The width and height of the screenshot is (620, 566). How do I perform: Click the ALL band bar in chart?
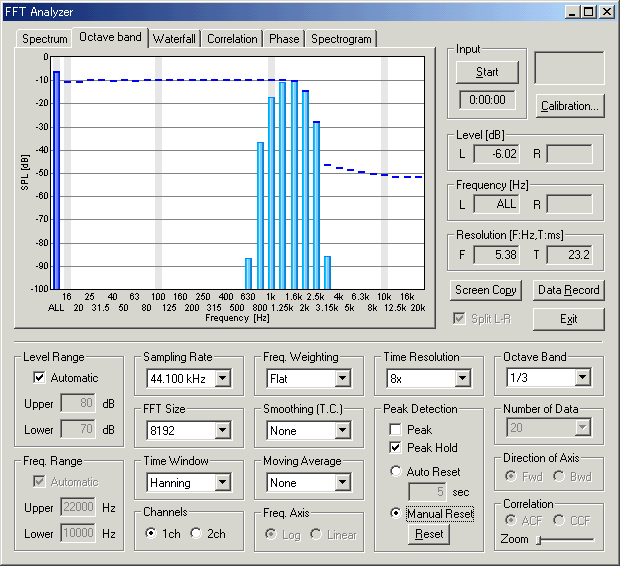pos(57,180)
